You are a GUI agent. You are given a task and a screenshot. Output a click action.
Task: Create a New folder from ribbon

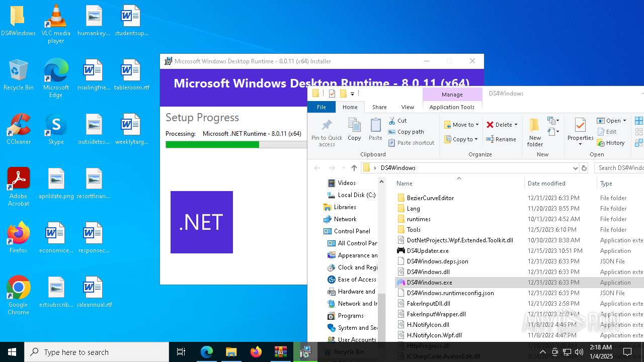(535, 133)
